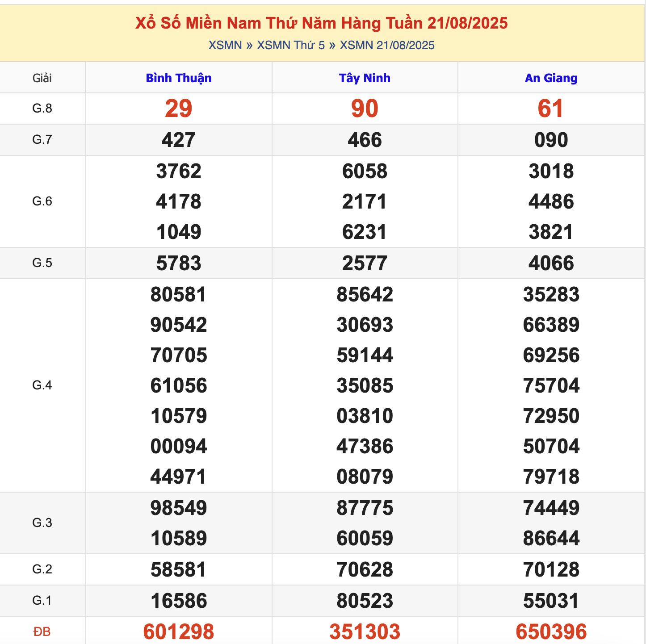Click G.2 number 70128

click(x=551, y=569)
